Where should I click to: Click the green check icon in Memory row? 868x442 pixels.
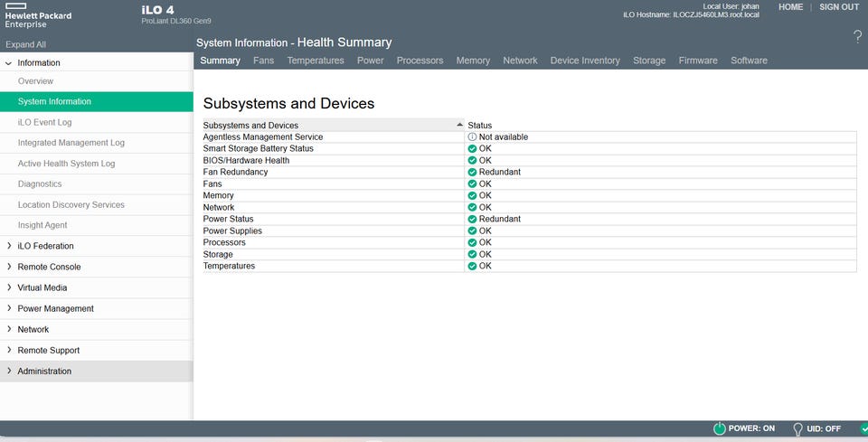(472, 195)
